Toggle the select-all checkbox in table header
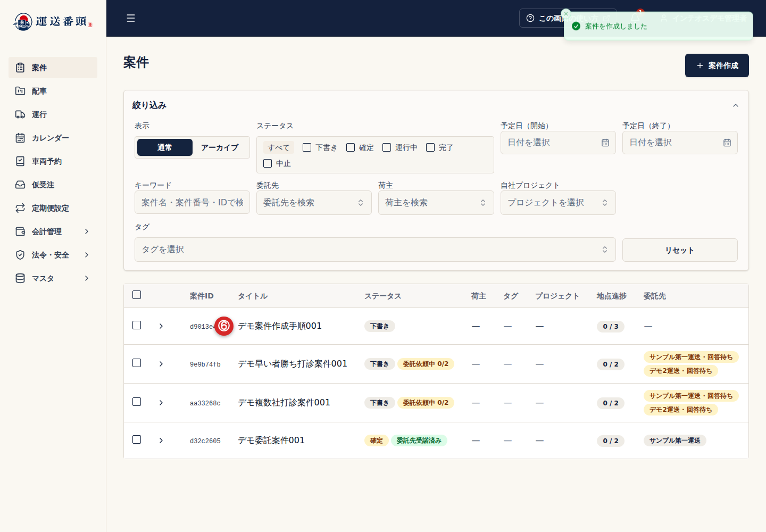The width and height of the screenshot is (766, 532). point(137,295)
